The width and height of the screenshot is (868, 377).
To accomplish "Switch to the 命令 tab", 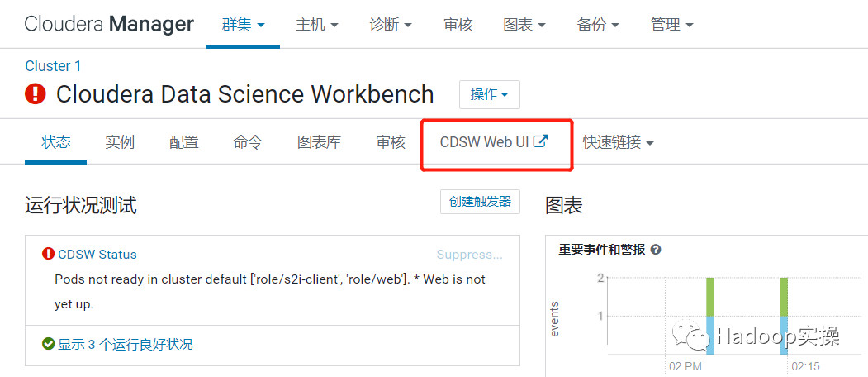I will (248, 142).
